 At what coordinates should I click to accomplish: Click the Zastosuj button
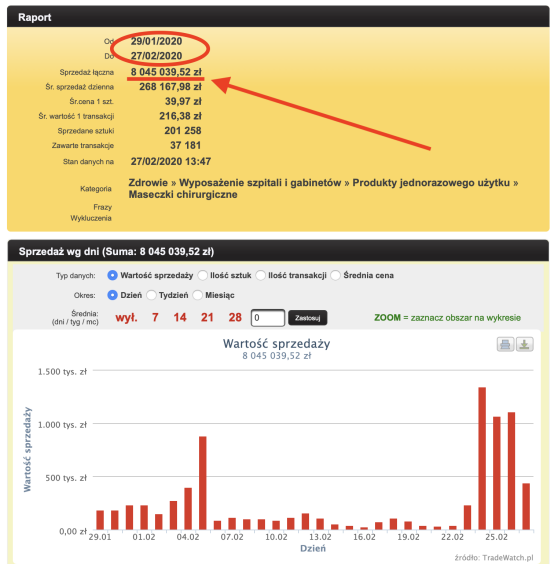(x=308, y=318)
